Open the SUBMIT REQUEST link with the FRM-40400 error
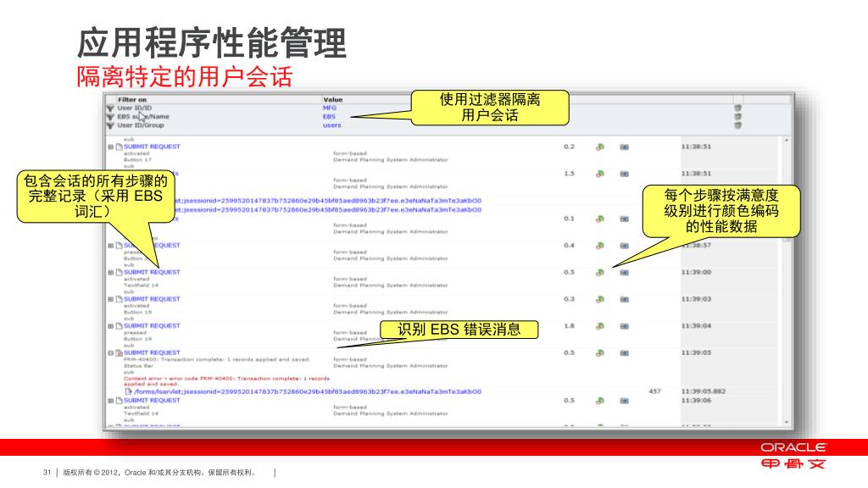This screenshot has width=868, height=488. 152,352
